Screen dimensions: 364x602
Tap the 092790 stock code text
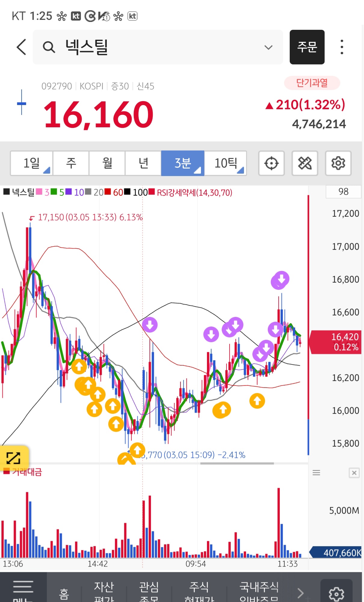[x=57, y=86]
